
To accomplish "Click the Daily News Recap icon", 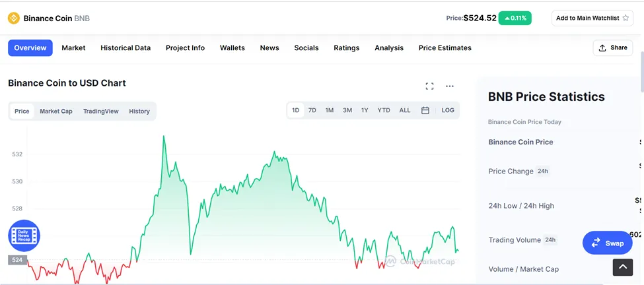I will click(24, 236).
